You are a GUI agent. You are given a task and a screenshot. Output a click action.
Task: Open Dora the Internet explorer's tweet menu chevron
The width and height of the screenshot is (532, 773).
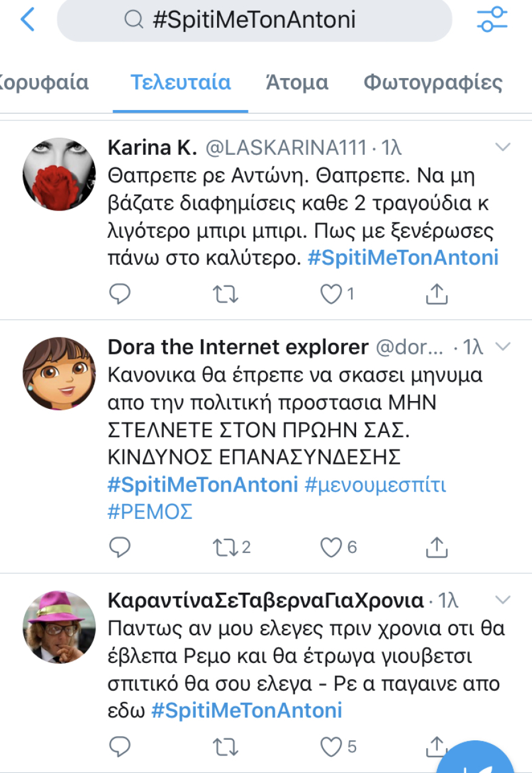[x=502, y=346]
